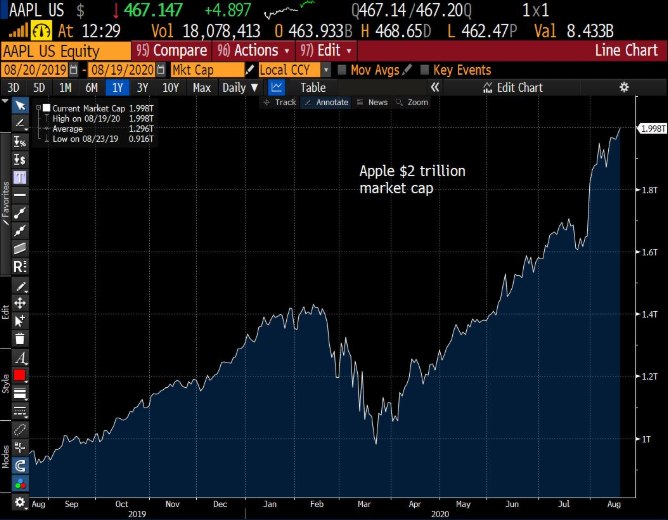668x520 pixels.
Task: Expand the Actions menu dropdown
Action: pos(253,51)
